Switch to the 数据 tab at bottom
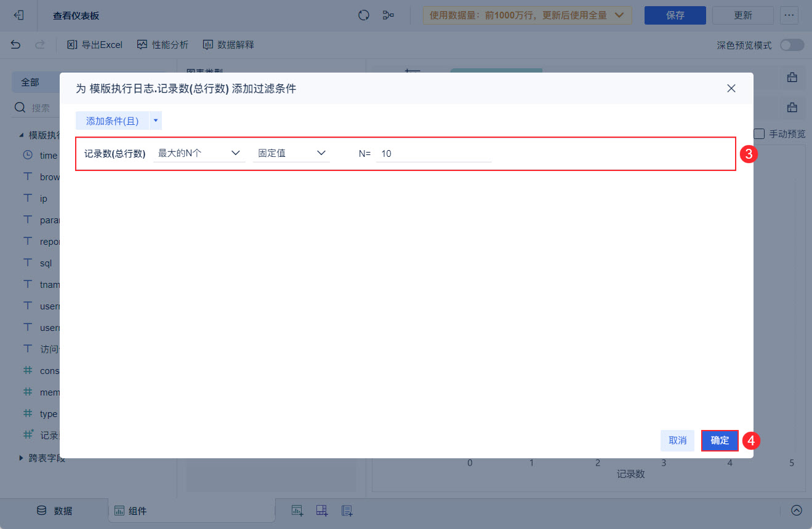The height and width of the screenshot is (529, 812). [x=54, y=511]
